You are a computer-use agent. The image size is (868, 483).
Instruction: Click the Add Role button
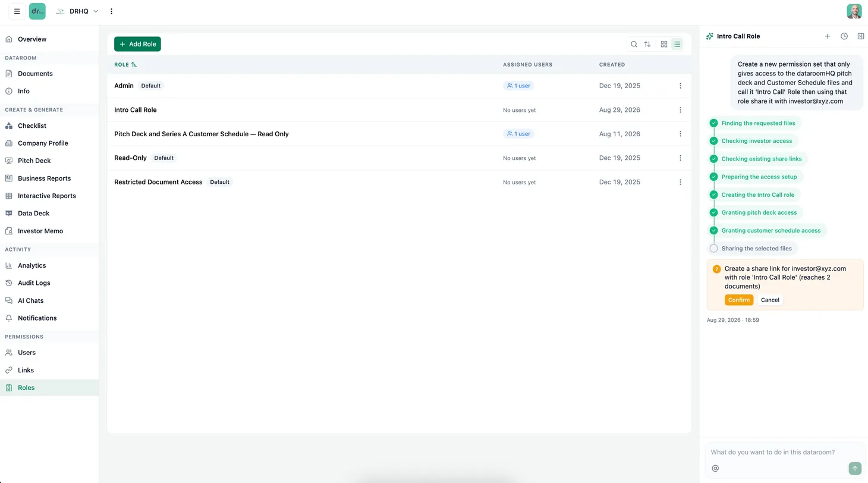pyautogui.click(x=137, y=44)
